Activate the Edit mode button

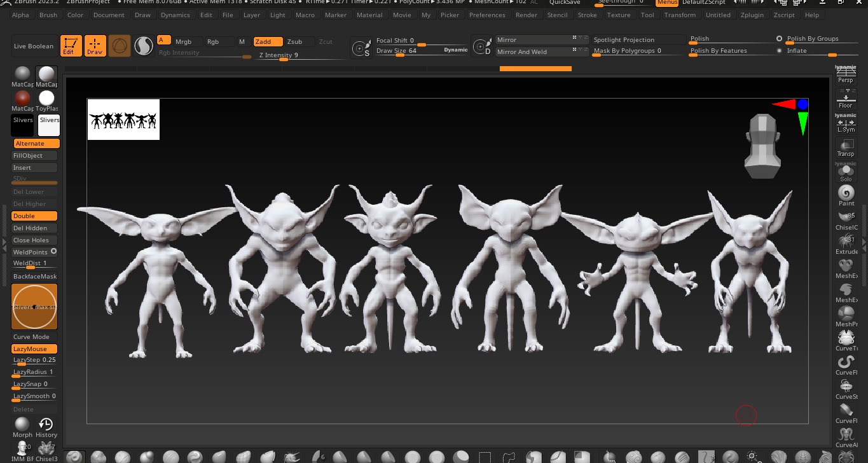pyautogui.click(x=71, y=46)
